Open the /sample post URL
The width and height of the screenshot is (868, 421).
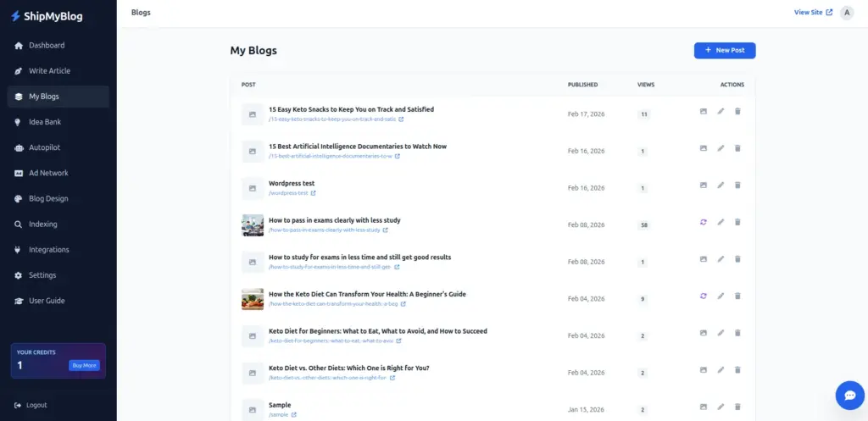click(x=282, y=414)
